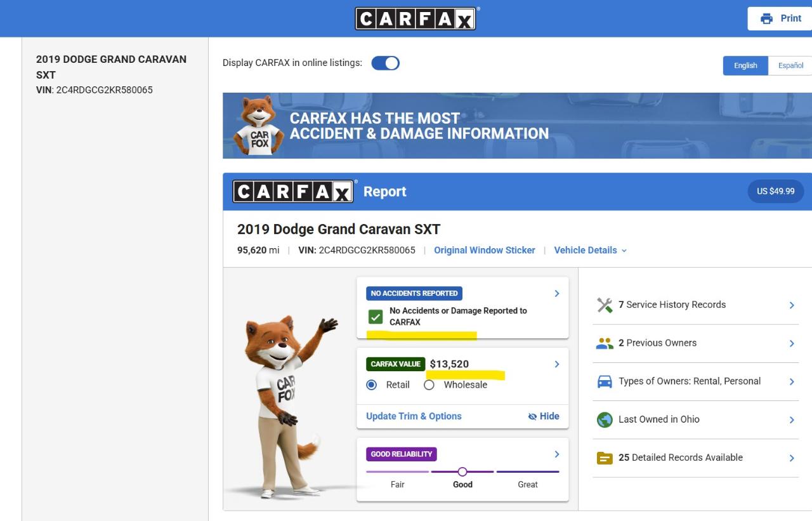Open CARFAX Value details chevron

(557, 364)
